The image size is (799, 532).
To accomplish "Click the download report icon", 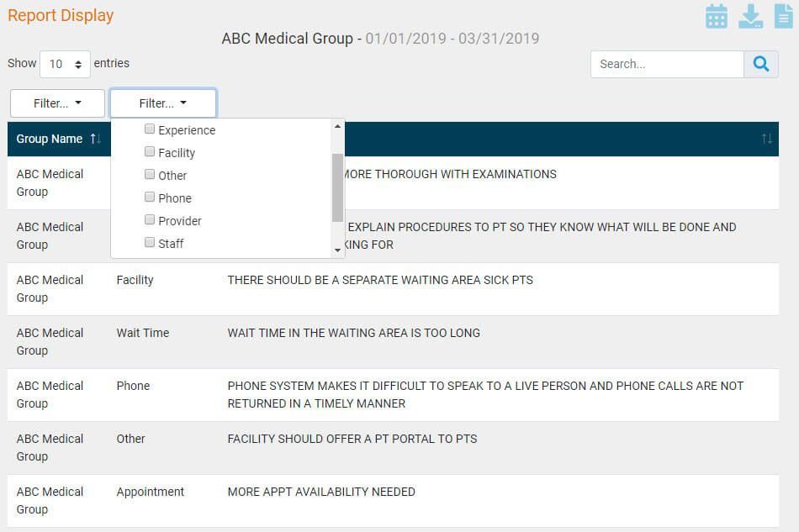I will [x=750, y=16].
